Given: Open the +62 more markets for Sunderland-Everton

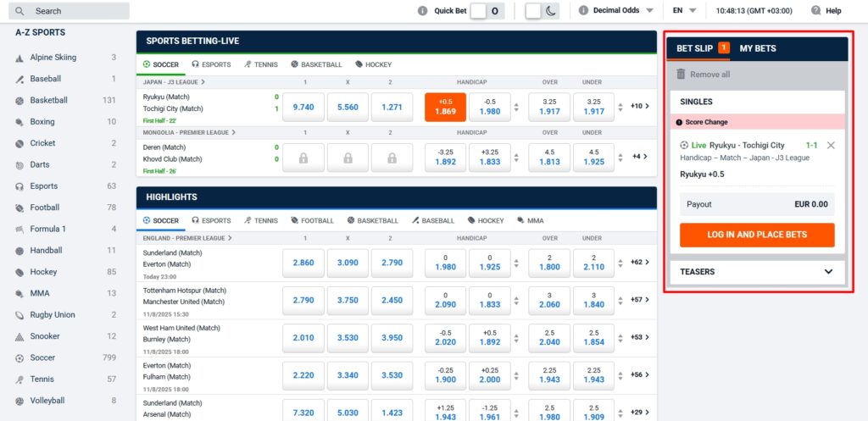Looking at the screenshot, I should tap(640, 263).
